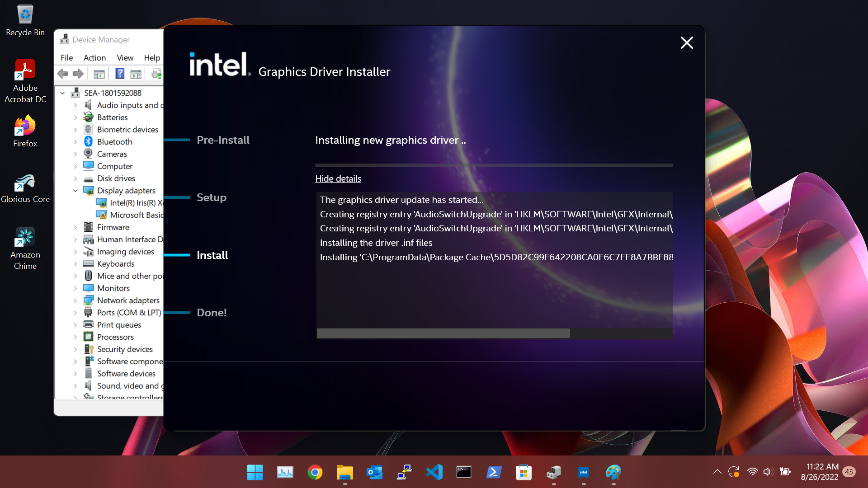Select Intel(R) Iris(R) Xe display adapter
868x488 pixels.
click(x=136, y=203)
